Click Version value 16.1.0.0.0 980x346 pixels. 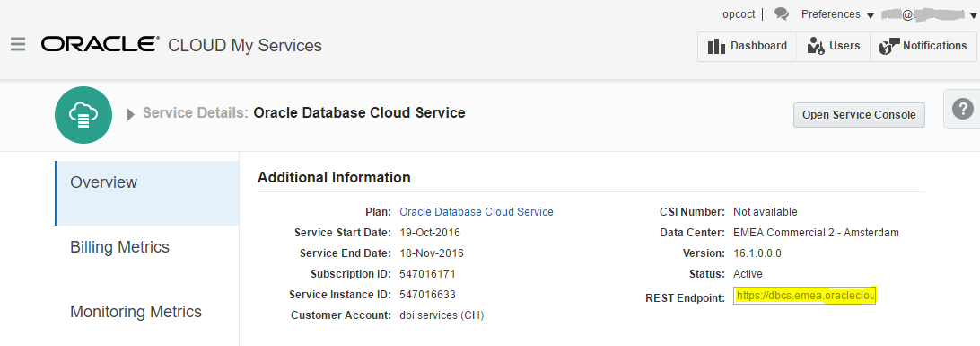(x=757, y=253)
